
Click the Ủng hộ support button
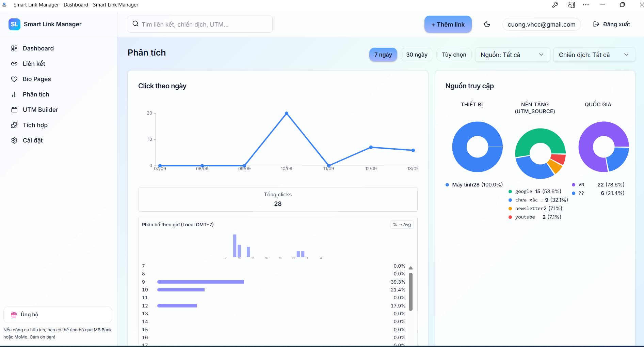point(58,315)
